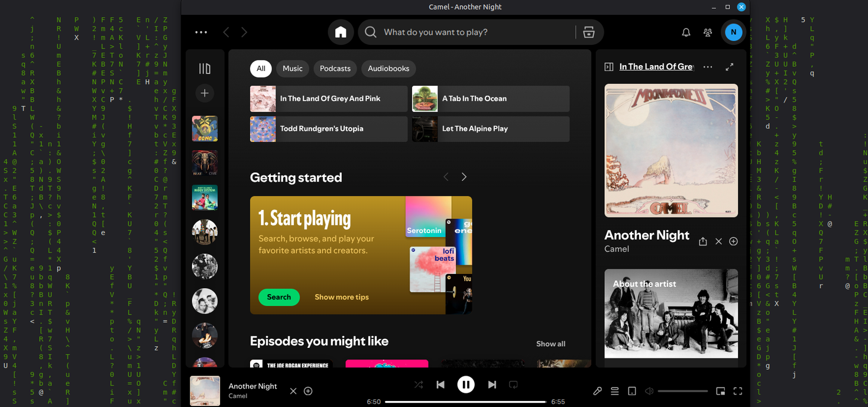
Task: Click Show more tips
Action: tap(342, 297)
